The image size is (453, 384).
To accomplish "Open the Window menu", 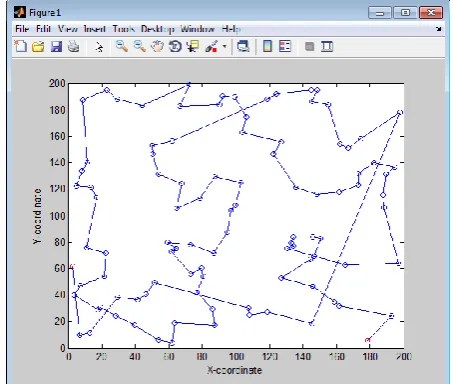I will (x=198, y=29).
